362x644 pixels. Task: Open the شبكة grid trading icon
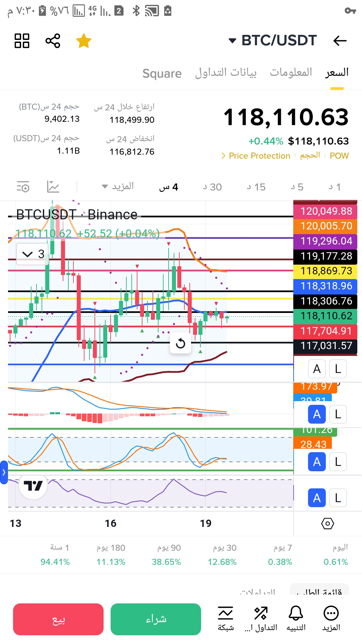point(226,619)
